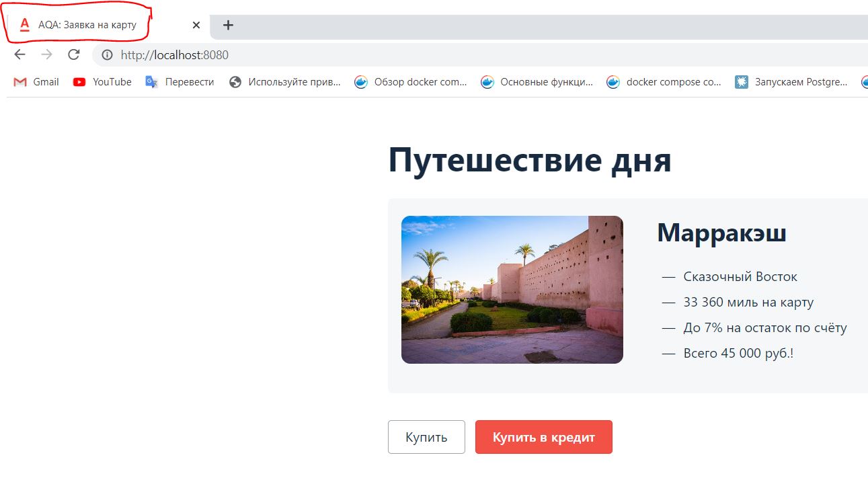Click the forward navigation arrow
This screenshot has height=478, width=868.
tap(46, 54)
